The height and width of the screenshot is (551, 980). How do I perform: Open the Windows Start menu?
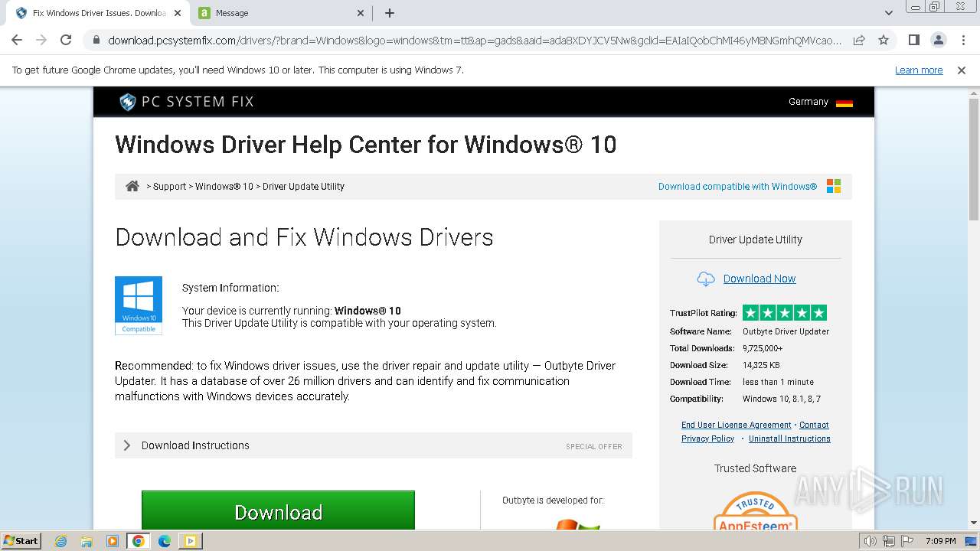(x=21, y=540)
